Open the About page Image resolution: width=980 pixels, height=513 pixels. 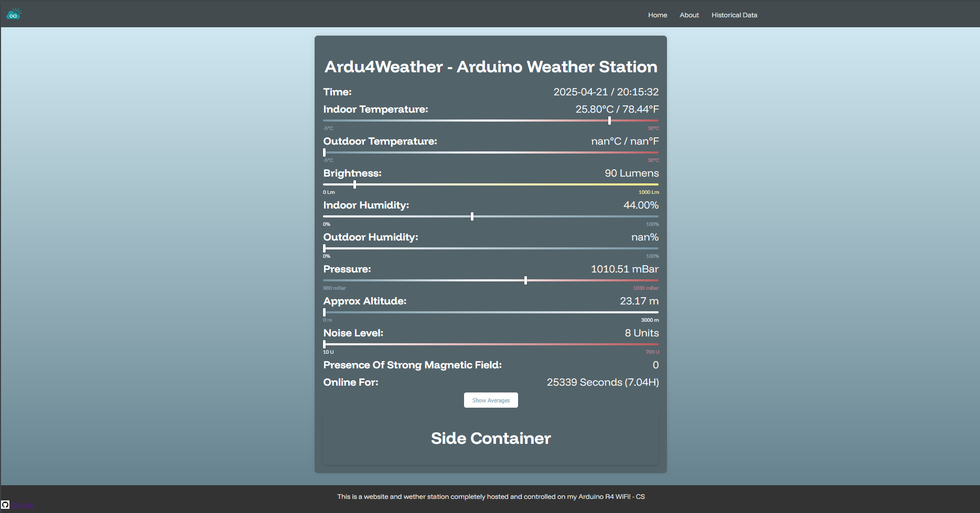point(689,15)
